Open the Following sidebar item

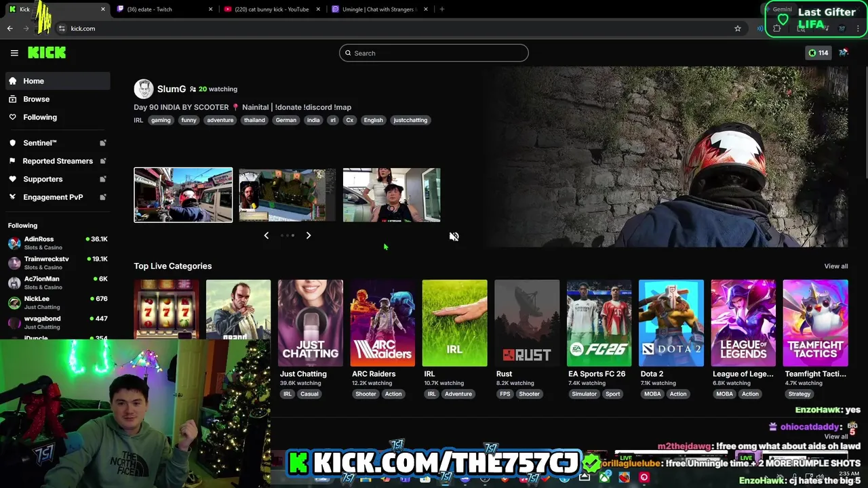[x=57, y=117]
